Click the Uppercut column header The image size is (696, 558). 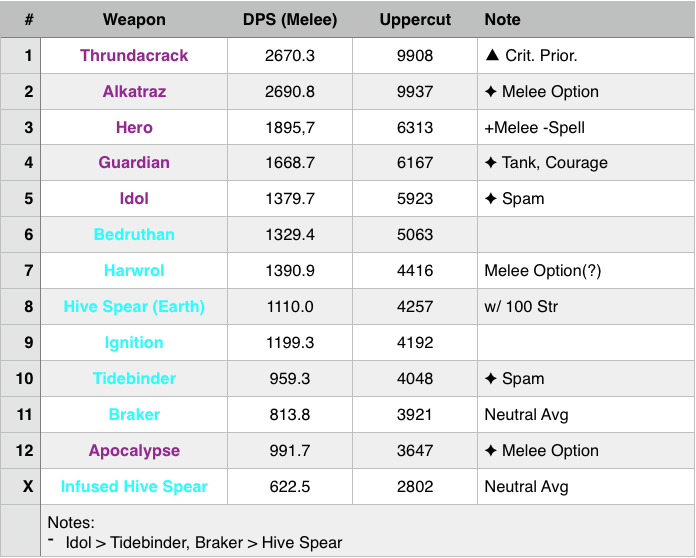415,19
